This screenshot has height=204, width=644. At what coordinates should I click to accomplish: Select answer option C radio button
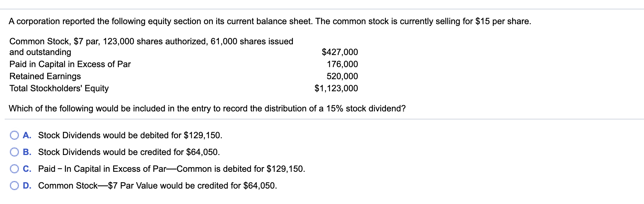14,169
